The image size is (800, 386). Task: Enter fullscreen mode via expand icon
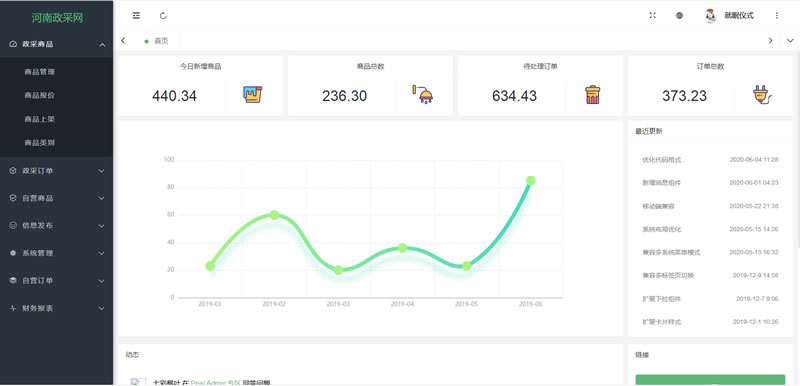652,15
